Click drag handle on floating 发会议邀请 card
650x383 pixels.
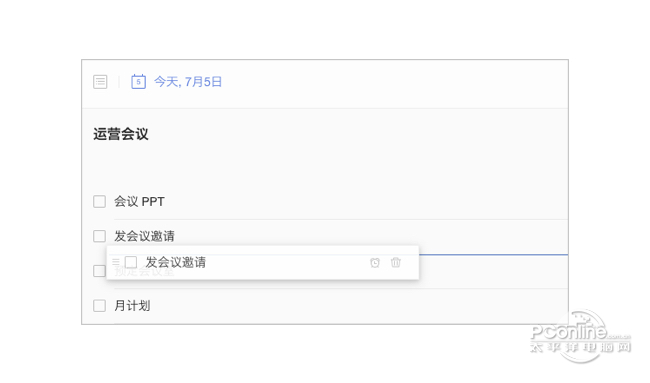(116, 262)
